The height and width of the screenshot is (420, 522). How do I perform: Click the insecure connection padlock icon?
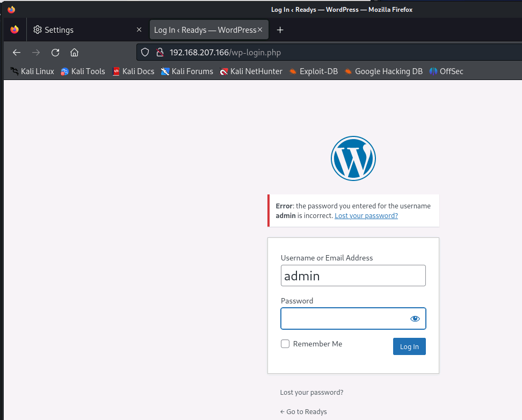(160, 52)
